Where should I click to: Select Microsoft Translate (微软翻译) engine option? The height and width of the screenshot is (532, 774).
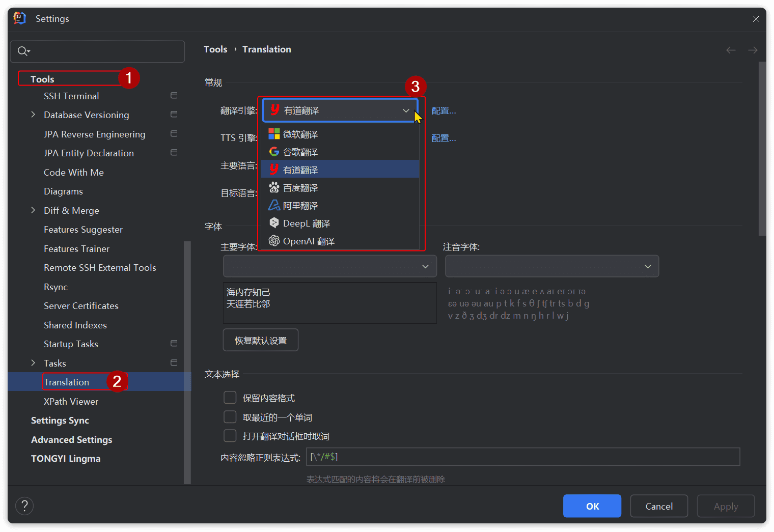tap(340, 134)
